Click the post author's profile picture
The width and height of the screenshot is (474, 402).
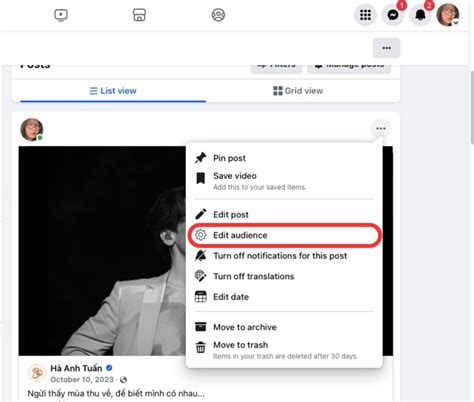click(32, 130)
